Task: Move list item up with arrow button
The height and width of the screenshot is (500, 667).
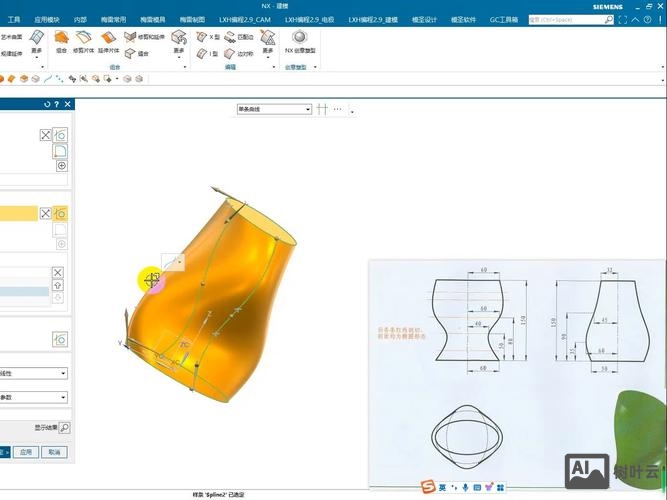Action: (x=57, y=285)
